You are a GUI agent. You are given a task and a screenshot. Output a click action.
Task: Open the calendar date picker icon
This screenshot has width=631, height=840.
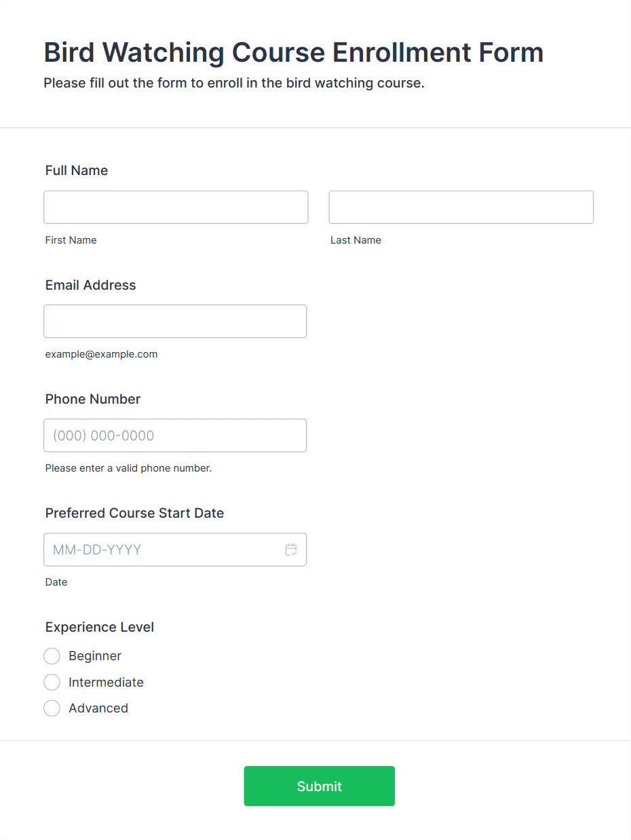[291, 550]
